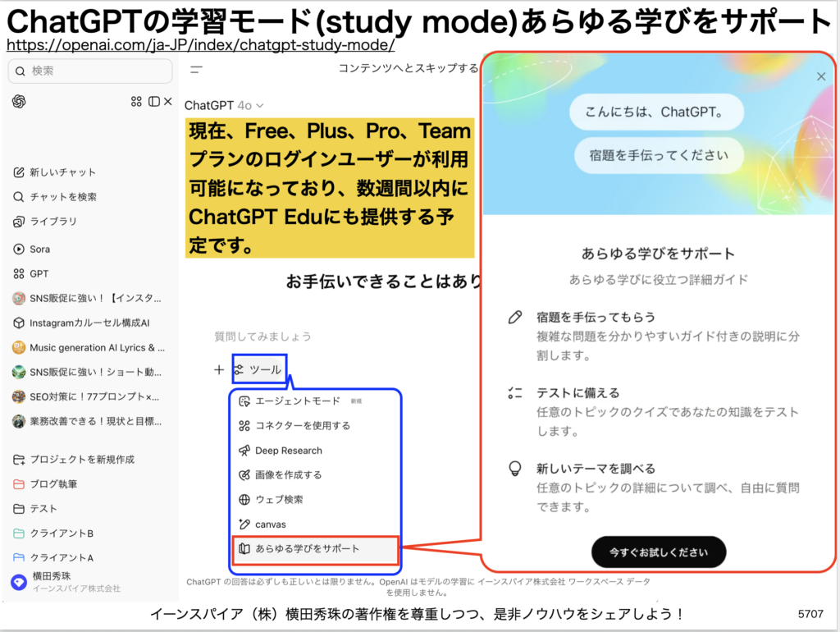The height and width of the screenshot is (632, 840).
Task: Click the pencil icon by 宿題を手伝ってもらう
Action: pos(515,318)
